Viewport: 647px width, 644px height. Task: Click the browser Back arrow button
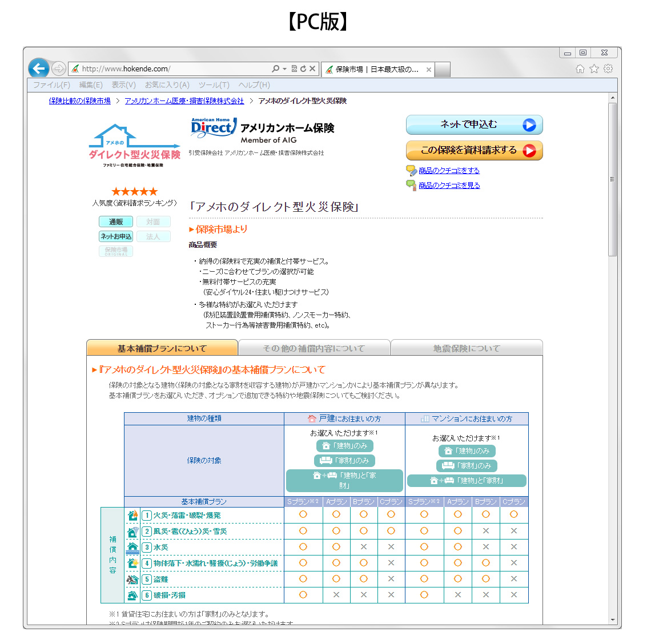click(38, 69)
